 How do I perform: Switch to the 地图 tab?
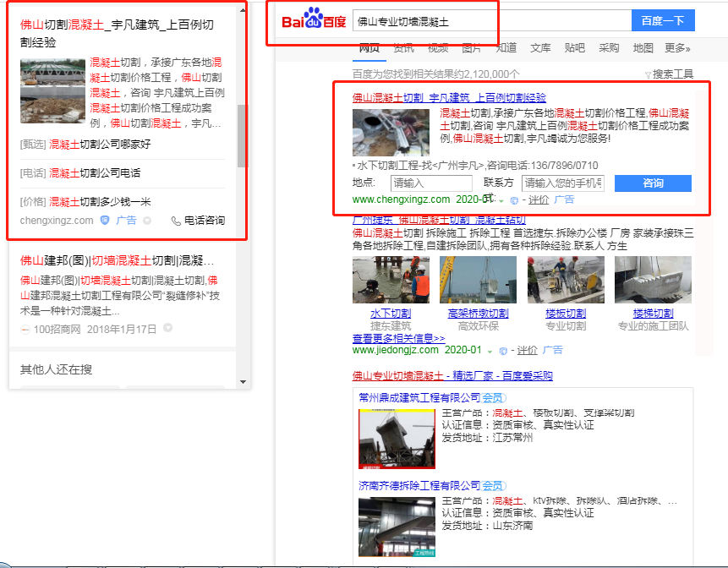[x=643, y=48]
